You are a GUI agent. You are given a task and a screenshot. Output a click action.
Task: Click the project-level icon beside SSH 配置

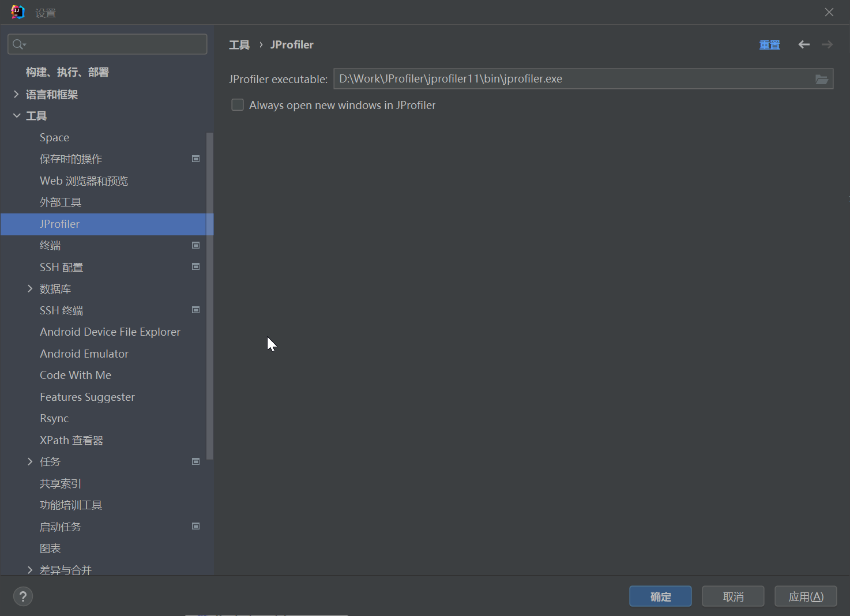[x=196, y=266]
